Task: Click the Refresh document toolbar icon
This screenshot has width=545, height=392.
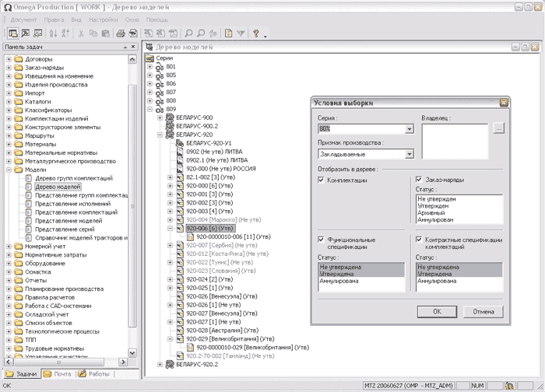Action: tap(228, 33)
